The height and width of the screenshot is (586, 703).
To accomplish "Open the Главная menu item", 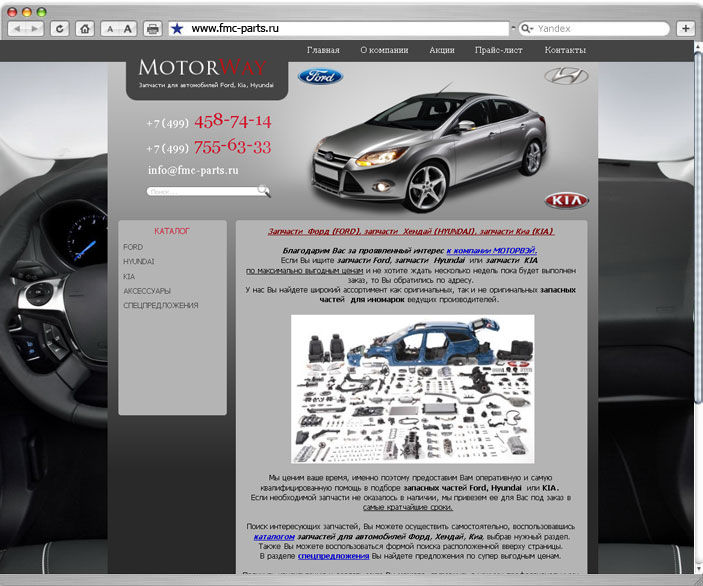I will point(323,50).
